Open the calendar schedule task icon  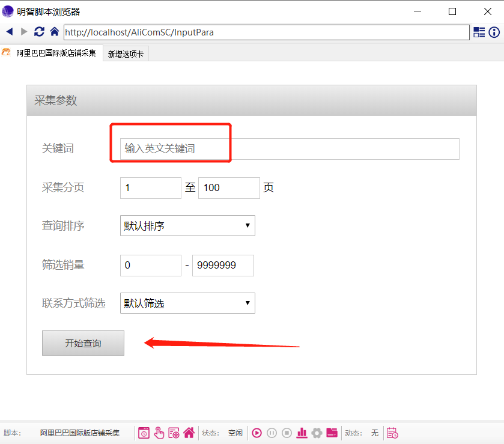392,433
